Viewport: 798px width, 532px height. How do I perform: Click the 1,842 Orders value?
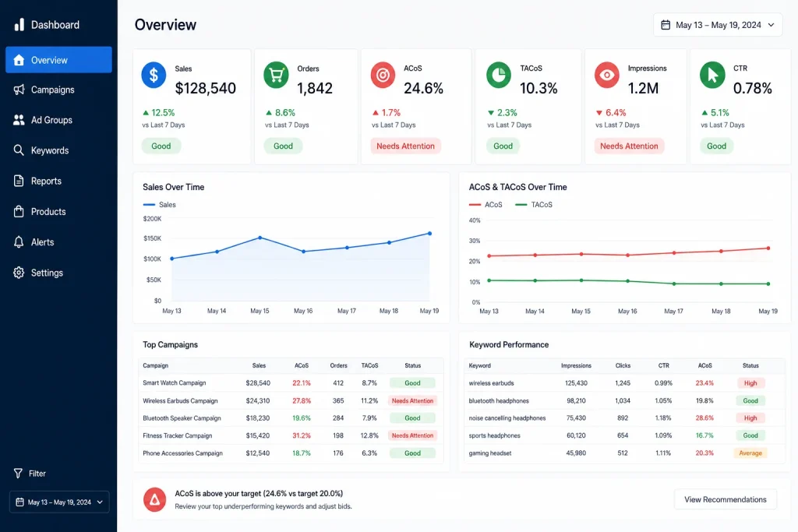pyautogui.click(x=315, y=89)
